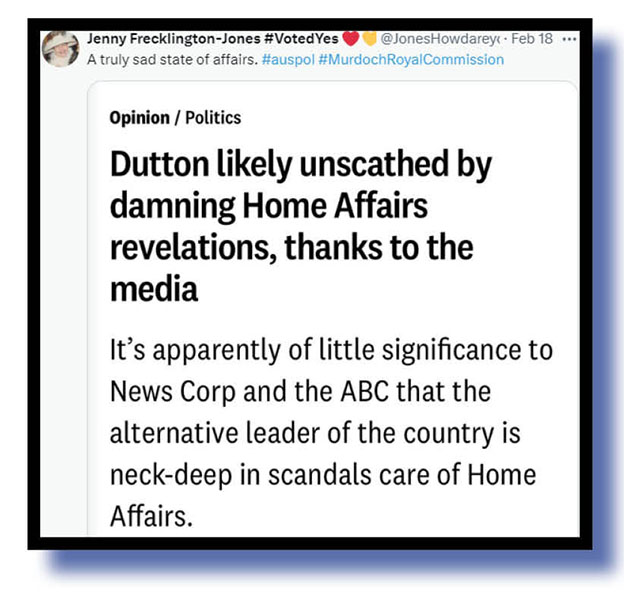Viewport: 624px width, 605px height.
Task: Open the @JonesHowdarey handle
Action: [440, 39]
